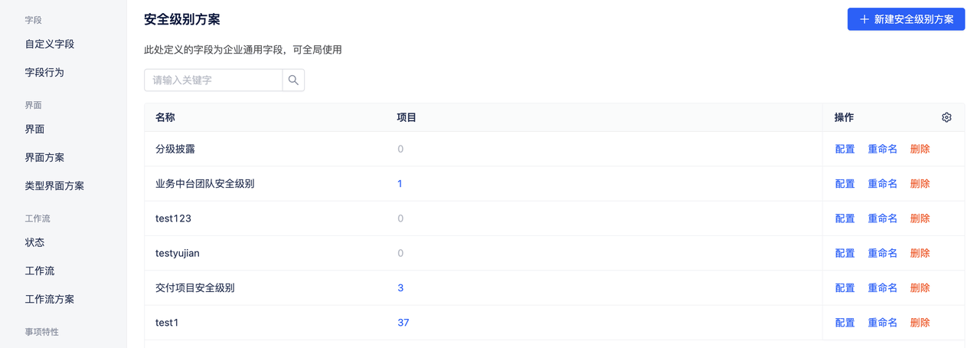Select 界面方案 sidebar item

(x=44, y=158)
